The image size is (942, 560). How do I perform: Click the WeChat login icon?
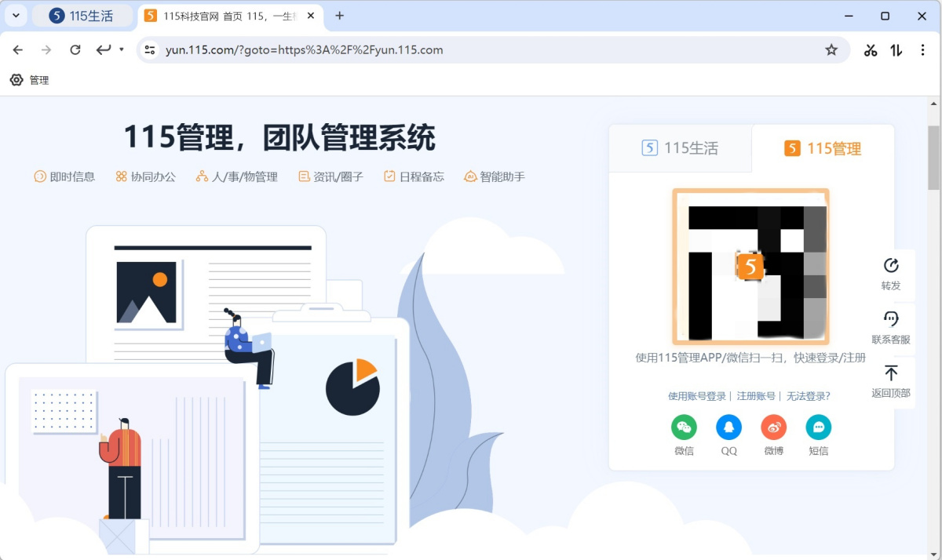[x=684, y=427]
